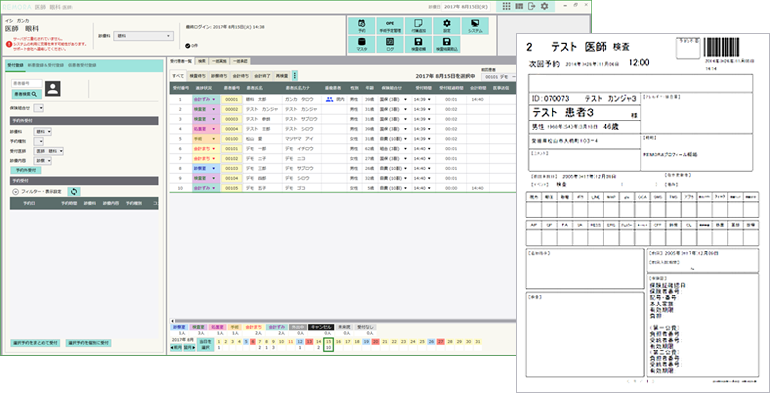Image resolution: width=770 pixels, height=393 pixels.
Task: Open the 予約種別 dropdown
Action: (x=38, y=141)
